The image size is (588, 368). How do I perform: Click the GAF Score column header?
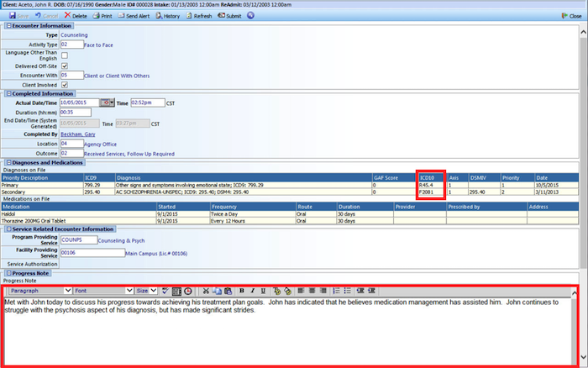point(394,178)
